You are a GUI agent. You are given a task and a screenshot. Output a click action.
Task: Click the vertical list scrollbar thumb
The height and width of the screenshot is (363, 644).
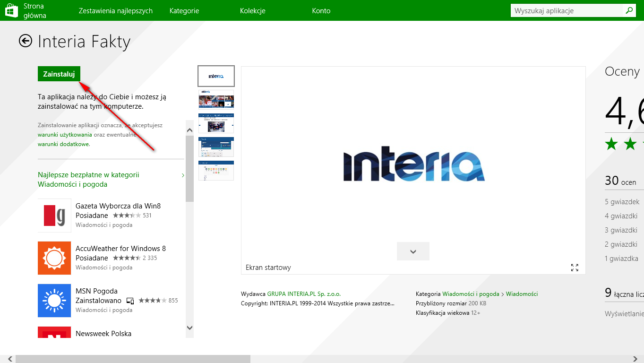coord(190,169)
